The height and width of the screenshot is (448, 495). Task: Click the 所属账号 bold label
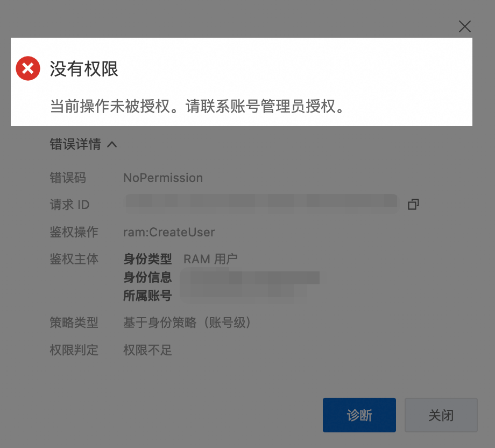pyautogui.click(x=147, y=296)
